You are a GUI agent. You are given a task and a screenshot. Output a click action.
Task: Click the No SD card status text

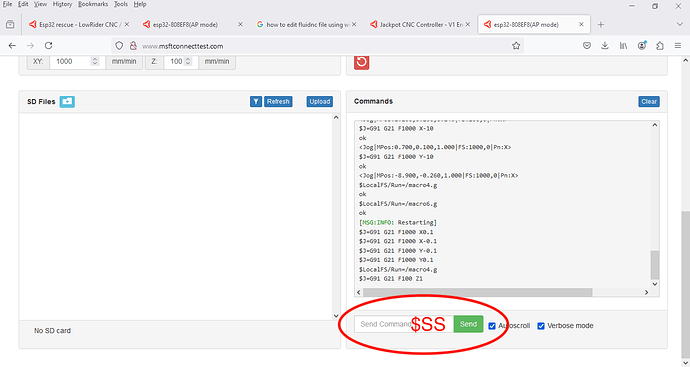click(52, 331)
